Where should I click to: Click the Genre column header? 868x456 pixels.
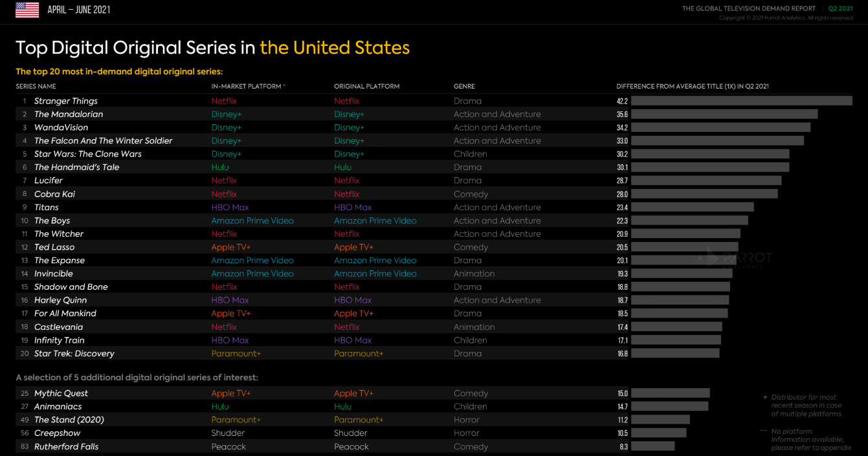coord(464,86)
